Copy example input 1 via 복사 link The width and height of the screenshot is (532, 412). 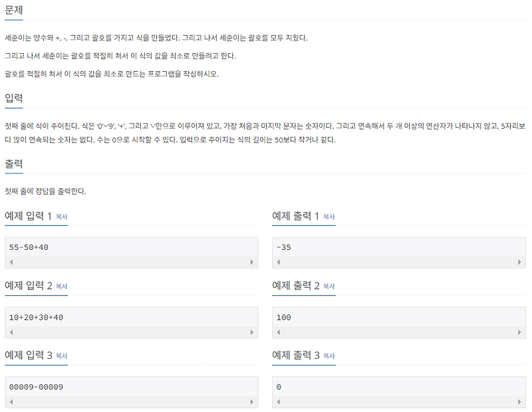coord(61,217)
